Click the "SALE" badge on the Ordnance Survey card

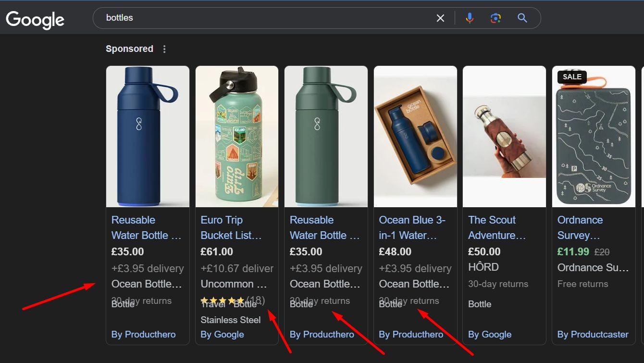pyautogui.click(x=572, y=77)
